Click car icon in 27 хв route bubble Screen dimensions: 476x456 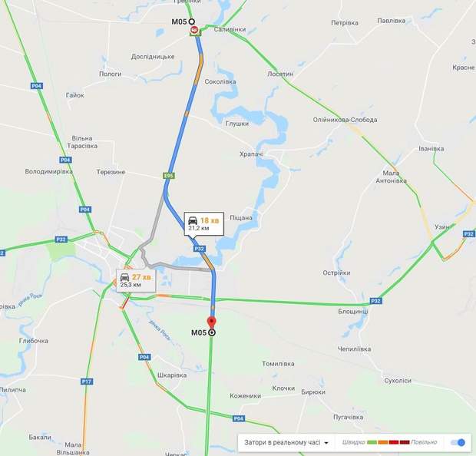click(x=125, y=277)
